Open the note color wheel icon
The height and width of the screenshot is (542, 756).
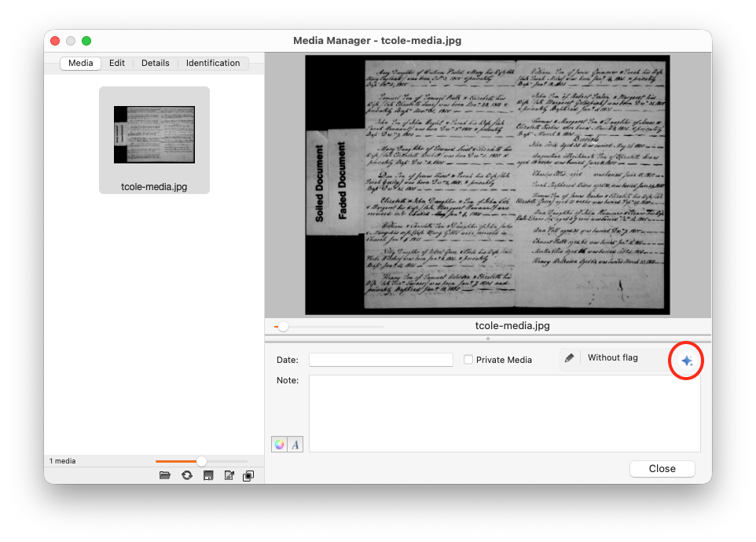(x=280, y=444)
